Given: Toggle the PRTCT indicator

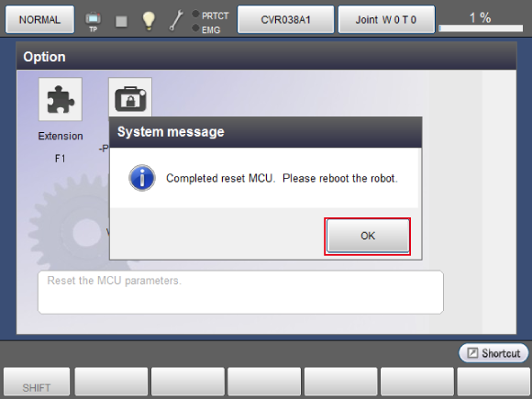Looking at the screenshot, I should click(210, 16).
